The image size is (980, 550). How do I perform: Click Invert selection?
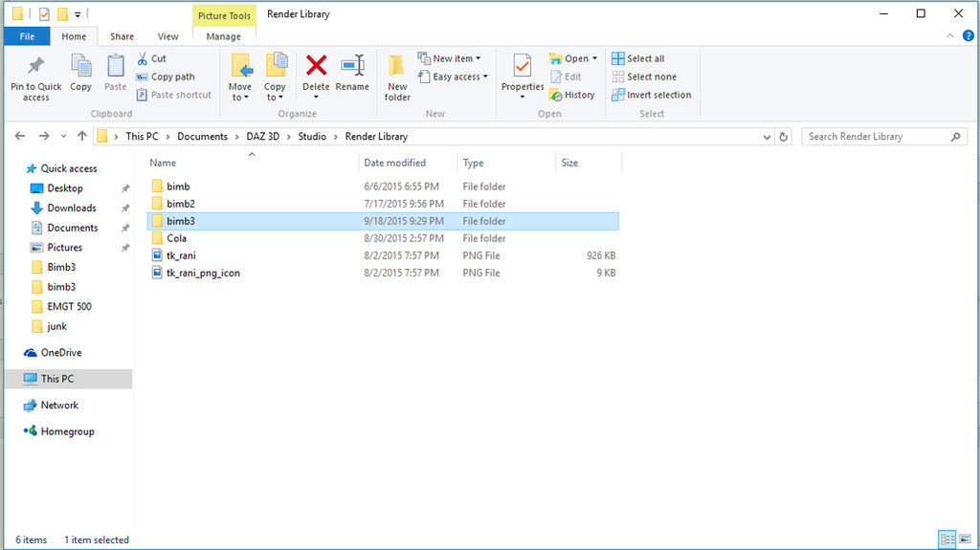click(651, 95)
